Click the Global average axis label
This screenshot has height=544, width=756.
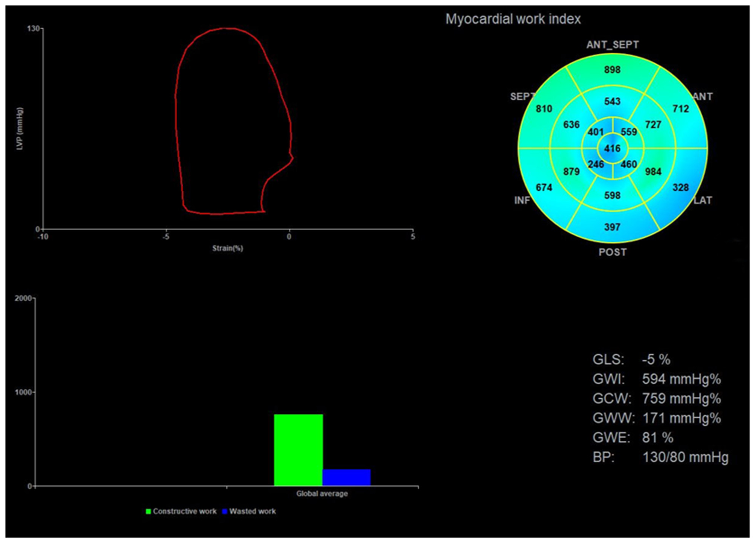point(322,494)
